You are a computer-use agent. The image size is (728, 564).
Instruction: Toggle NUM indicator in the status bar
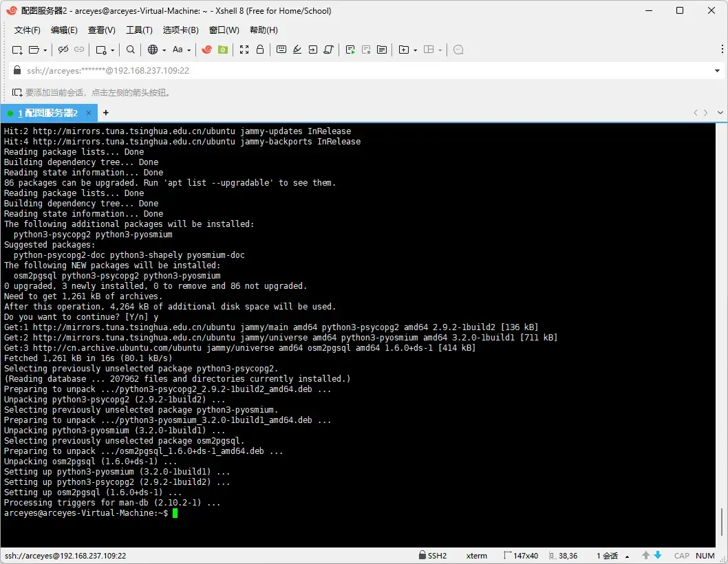[705, 556]
